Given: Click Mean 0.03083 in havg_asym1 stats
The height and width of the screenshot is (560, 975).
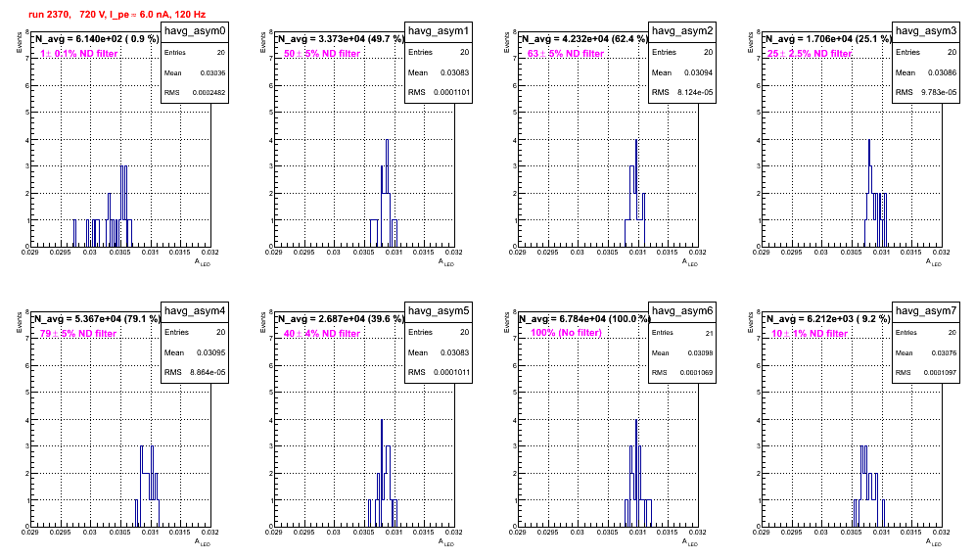Looking at the screenshot, I should (x=439, y=72).
